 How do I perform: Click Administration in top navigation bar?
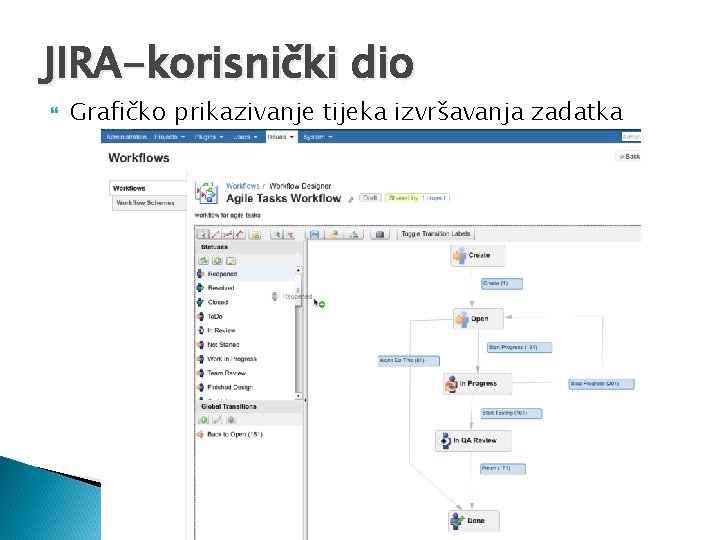pyautogui.click(x=126, y=137)
